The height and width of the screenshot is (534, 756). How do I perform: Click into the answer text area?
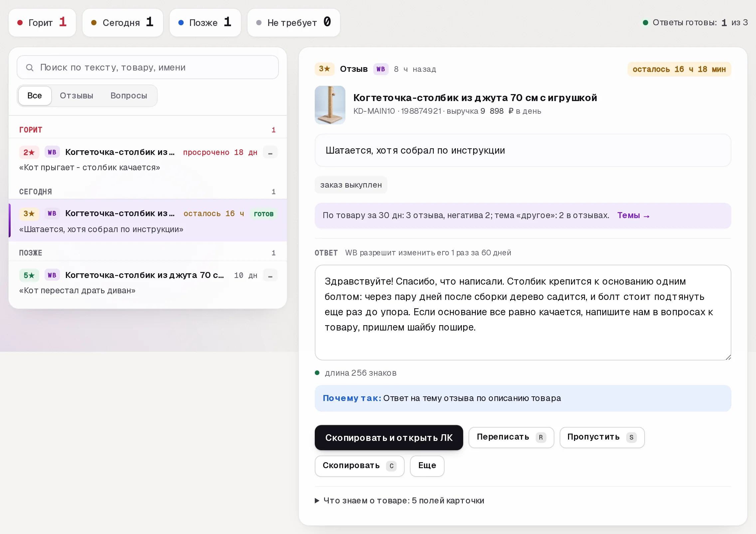pos(523,313)
